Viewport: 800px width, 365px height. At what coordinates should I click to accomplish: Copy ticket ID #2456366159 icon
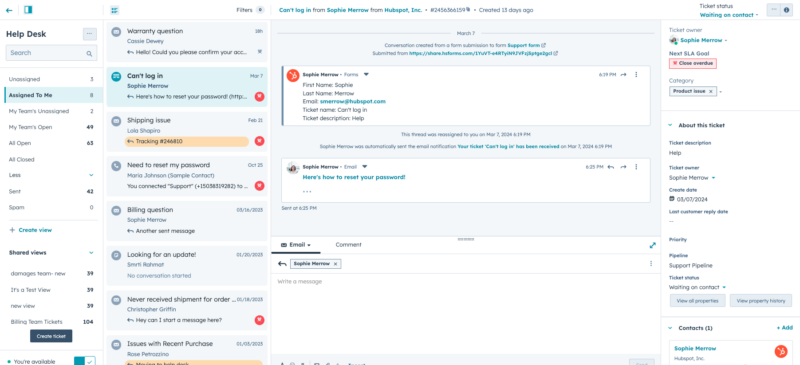point(467,9)
